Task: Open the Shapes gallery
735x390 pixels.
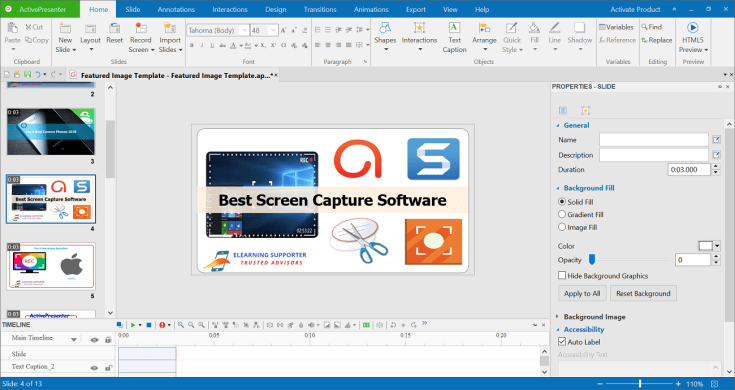Action: [x=385, y=37]
